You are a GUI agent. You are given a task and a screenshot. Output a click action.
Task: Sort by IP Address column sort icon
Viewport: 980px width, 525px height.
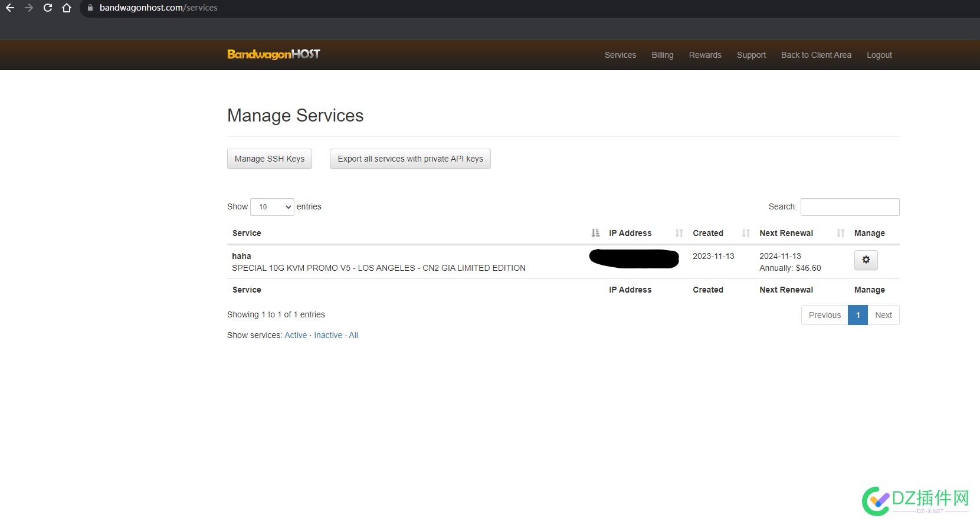679,233
